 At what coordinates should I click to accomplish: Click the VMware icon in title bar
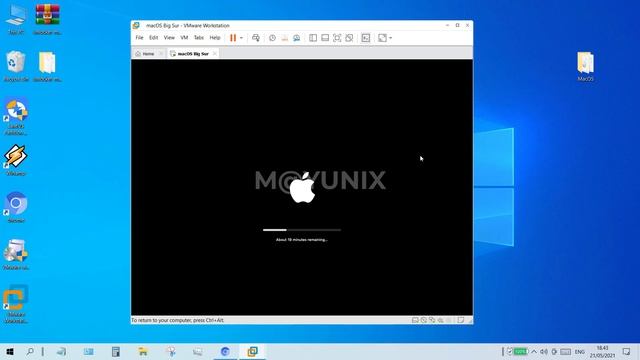click(x=136, y=25)
